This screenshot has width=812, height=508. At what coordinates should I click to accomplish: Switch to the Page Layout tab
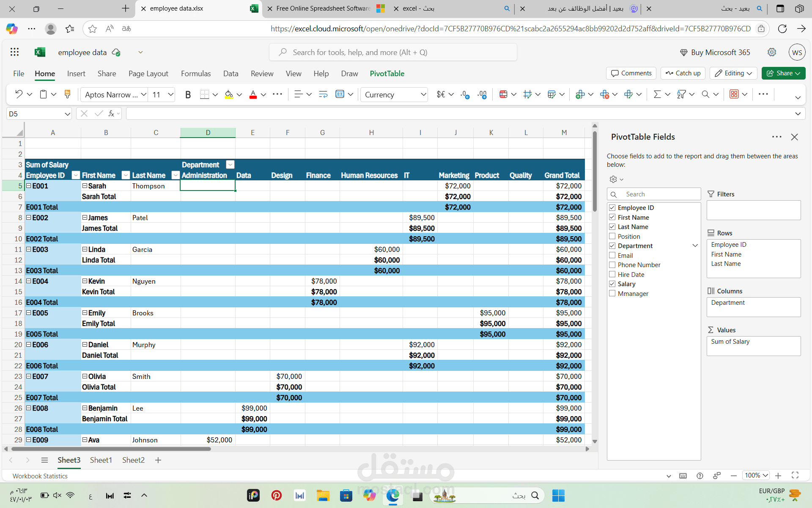pos(148,73)
